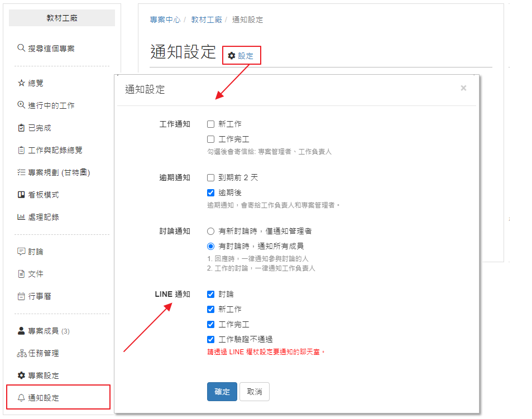Uncheck 討論 under LINE 通知

tap(210, 294)
